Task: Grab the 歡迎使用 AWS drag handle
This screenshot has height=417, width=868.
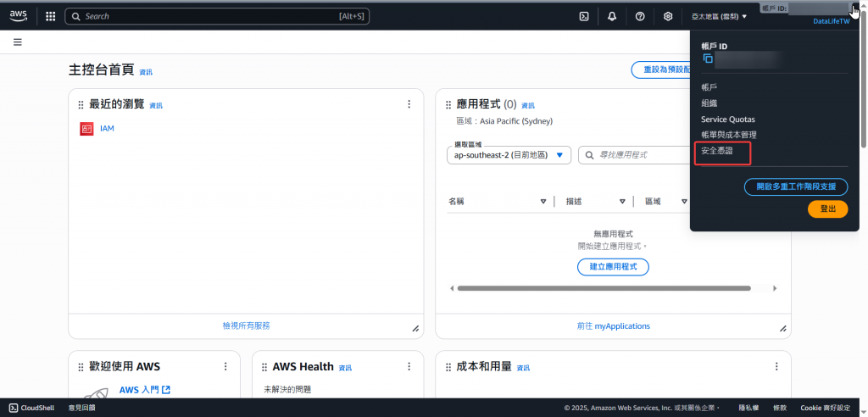Action: click(x=81, y=367)
